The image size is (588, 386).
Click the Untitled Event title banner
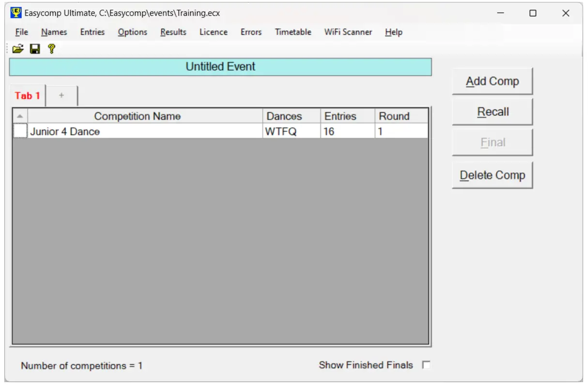pos(220,67)
